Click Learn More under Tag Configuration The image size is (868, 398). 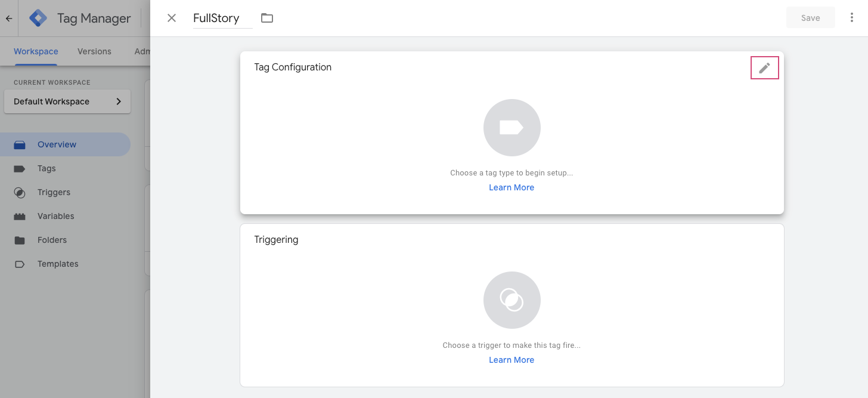coord(511,187)
